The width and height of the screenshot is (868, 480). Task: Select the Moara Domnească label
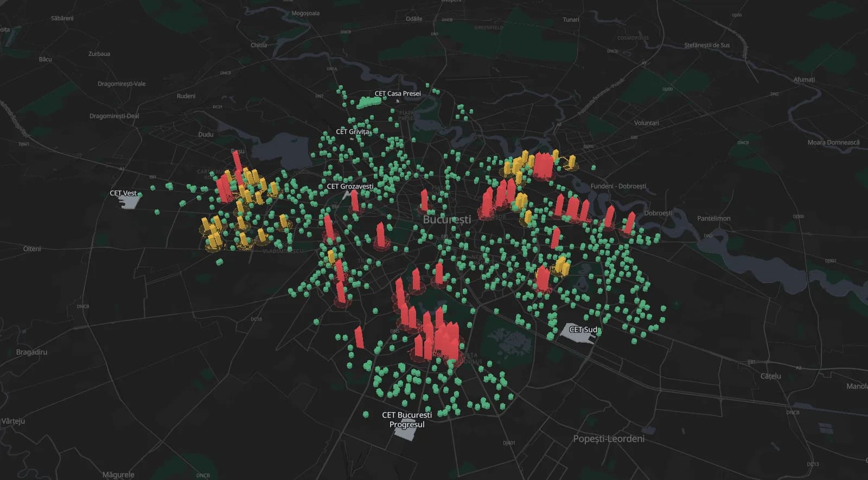point(833,142)
